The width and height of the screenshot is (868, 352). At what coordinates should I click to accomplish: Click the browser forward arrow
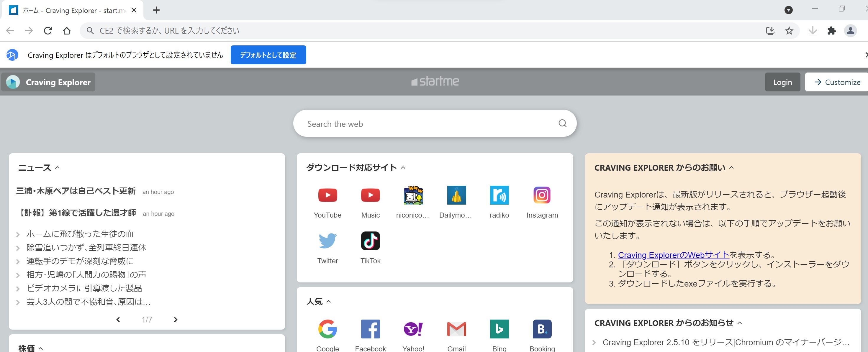point(29,31)
